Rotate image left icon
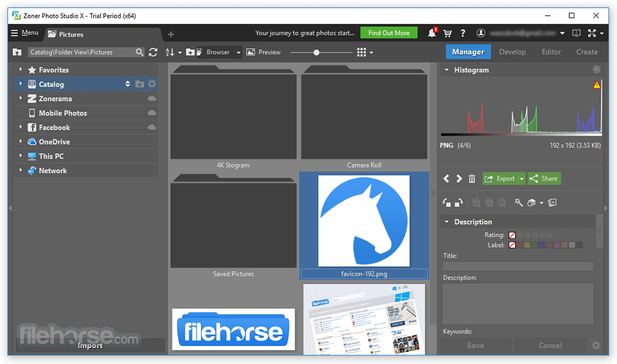Viewport: 617px width, 364px height. 446,202
